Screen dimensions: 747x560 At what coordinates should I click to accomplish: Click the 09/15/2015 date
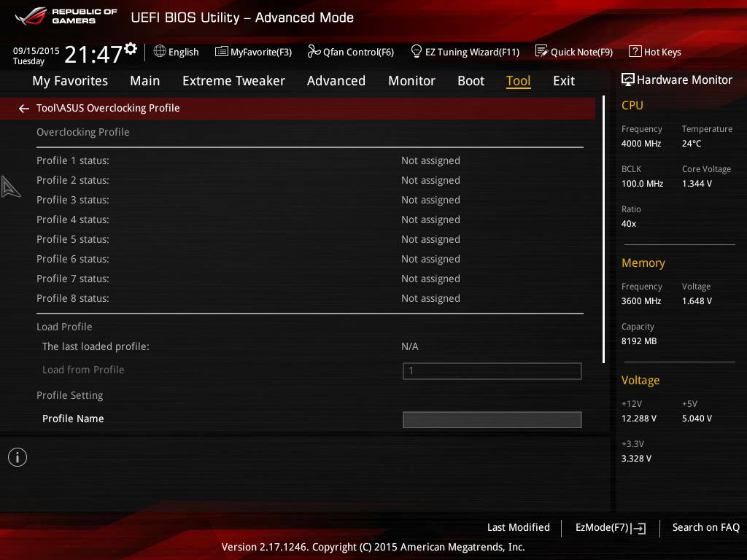(36, 50)
